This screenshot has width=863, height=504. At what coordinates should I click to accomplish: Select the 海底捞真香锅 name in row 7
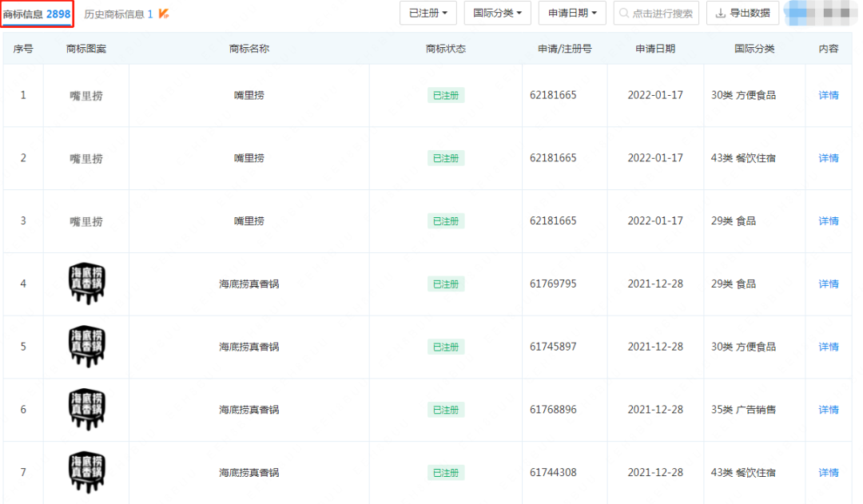[x=249, y=473]
